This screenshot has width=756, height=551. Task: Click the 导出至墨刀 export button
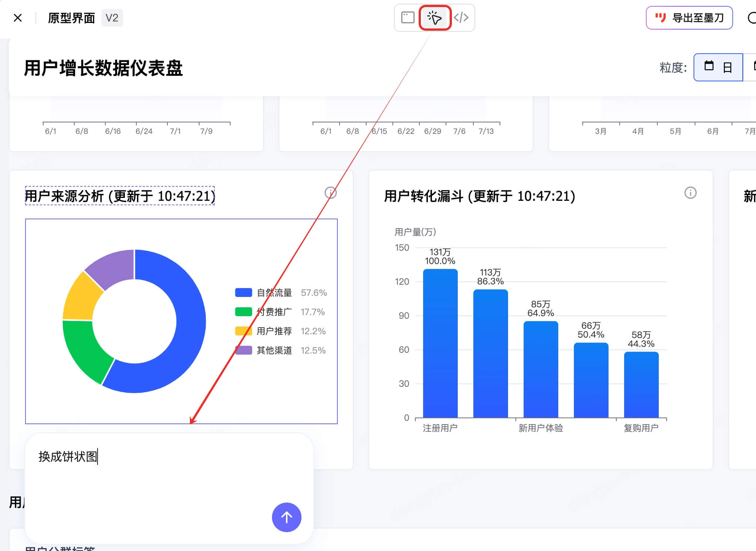point(689,18)
